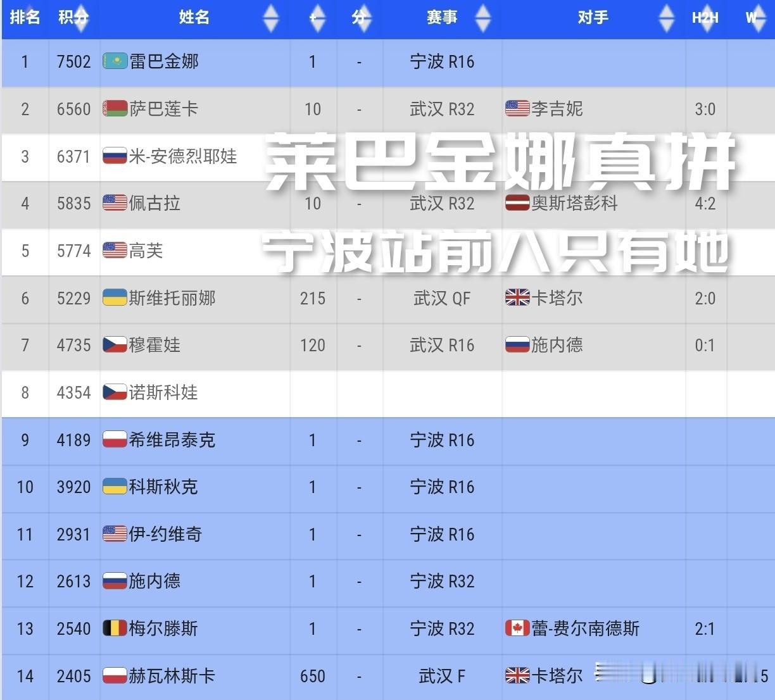Click US flag beside opponent 李吉妮
The width and height of the screenshot is (775, 700).
click(x=517, y=109)
